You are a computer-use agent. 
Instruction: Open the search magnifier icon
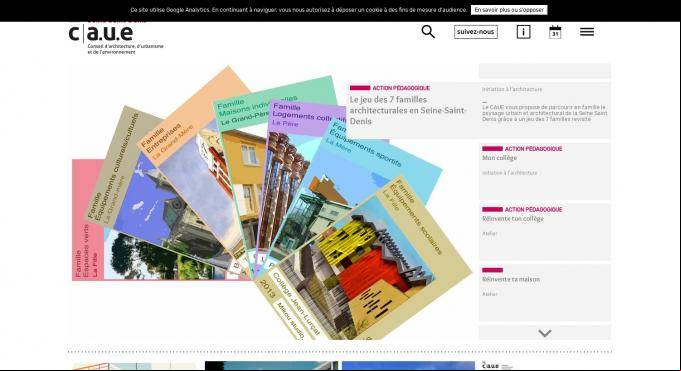click(428, 32)
